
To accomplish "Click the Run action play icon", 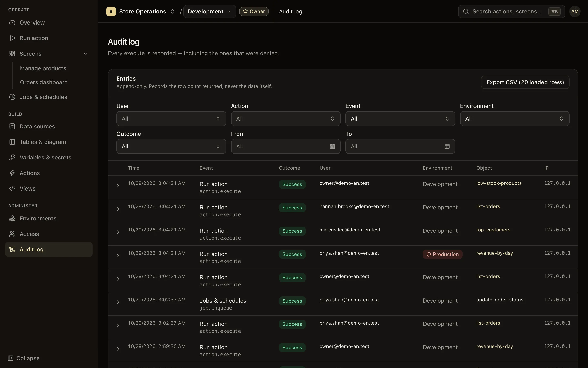I will [x=12, y=38].
